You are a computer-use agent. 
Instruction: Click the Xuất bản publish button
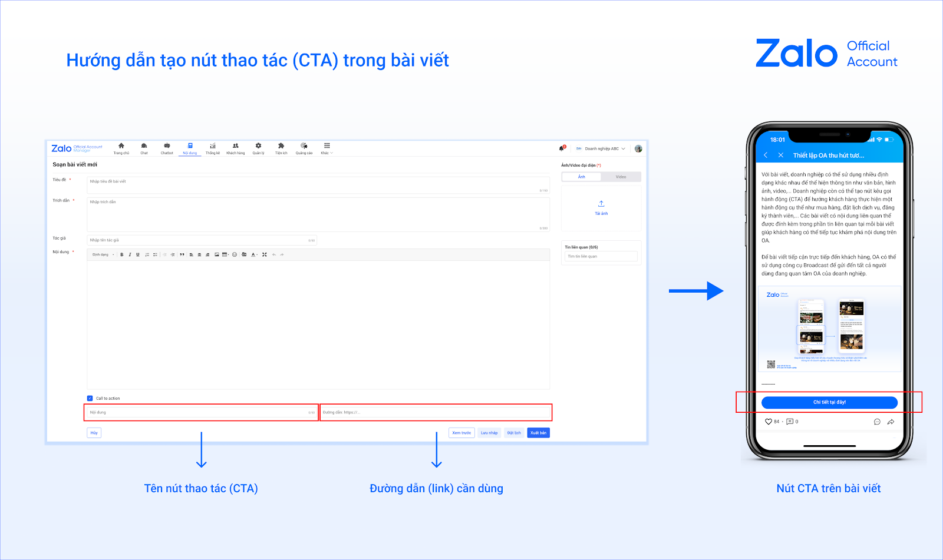[x=538, y=433]
